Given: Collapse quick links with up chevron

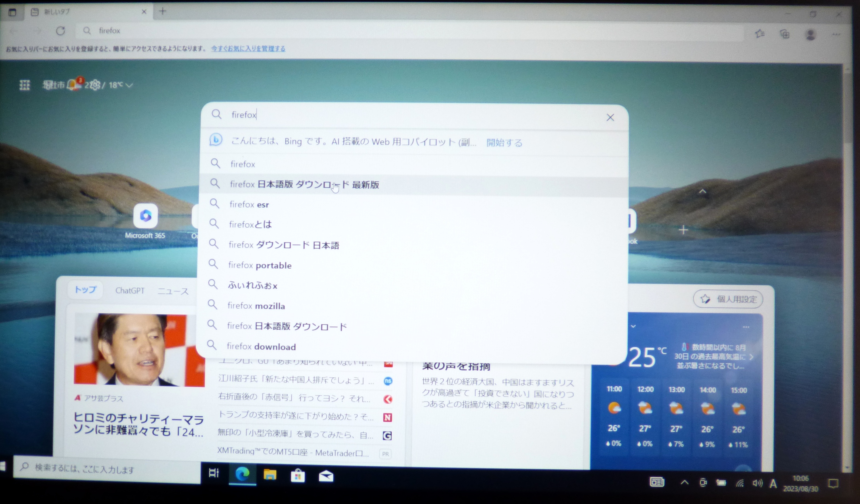Looking at the screenshot, I should tap(702, 192).
